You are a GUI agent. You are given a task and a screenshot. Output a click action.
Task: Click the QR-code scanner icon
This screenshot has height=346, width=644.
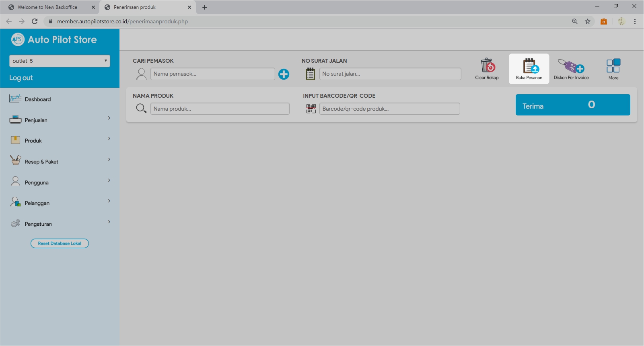tap(311, 109)
